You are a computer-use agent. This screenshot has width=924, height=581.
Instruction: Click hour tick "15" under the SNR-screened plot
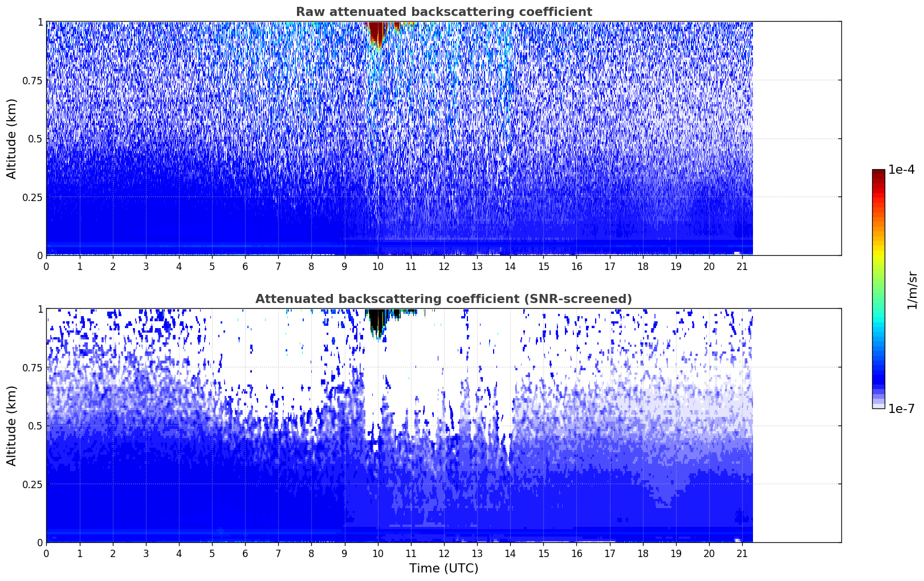click(x=543, y=554)
